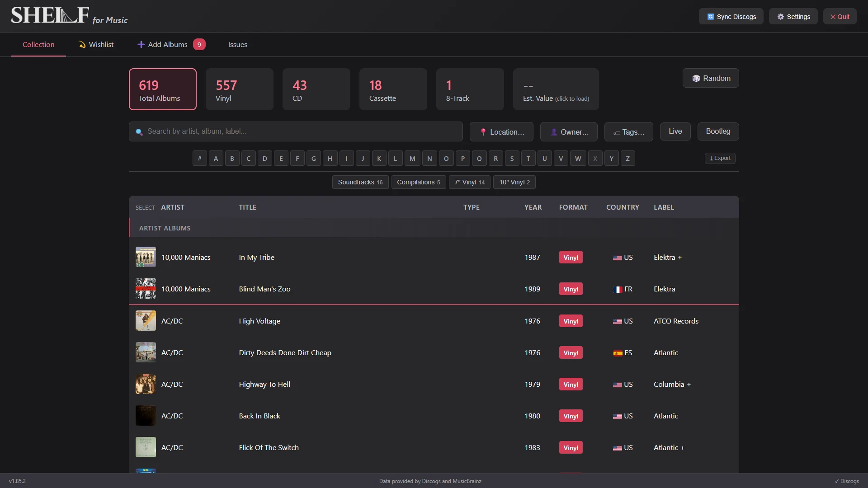Click the plus icon on Add Albums
Viewport: 868px width, 488px height.
tap(141, 44)
